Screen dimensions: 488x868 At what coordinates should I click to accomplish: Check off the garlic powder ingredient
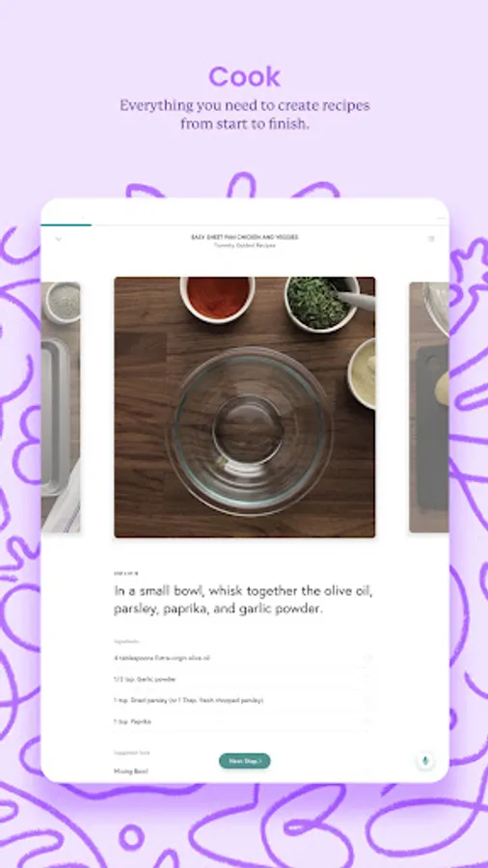pos(367,679)
